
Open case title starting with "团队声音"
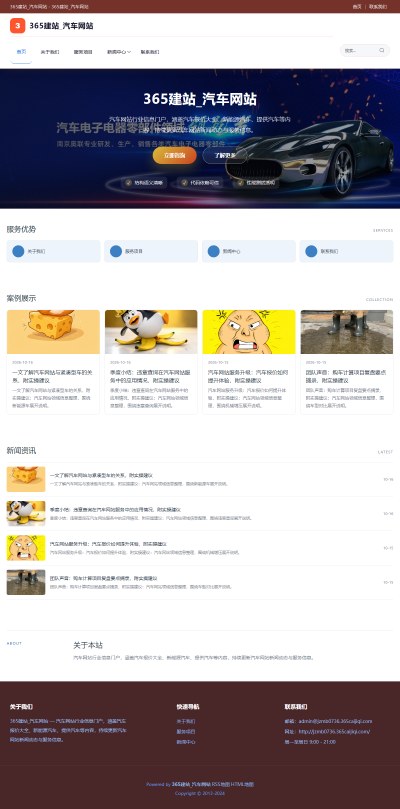tap(346, 376)
